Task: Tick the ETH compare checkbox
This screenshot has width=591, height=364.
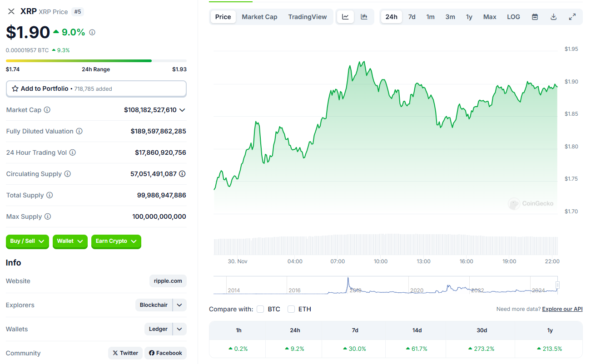Action: [291, 309]
